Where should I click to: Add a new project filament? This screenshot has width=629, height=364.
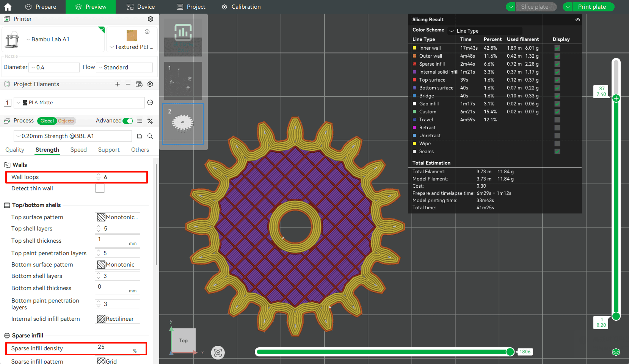[x=118, y=84]
